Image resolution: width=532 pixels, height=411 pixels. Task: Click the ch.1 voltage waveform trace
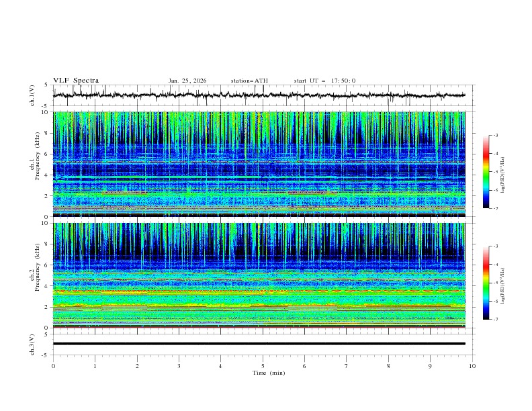coord(259,95)
